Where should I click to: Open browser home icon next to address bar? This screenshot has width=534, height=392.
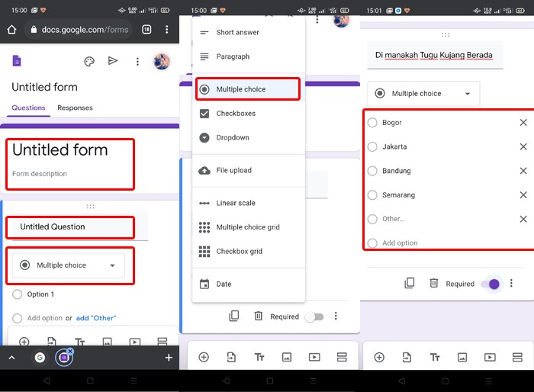tap(12, 30)
